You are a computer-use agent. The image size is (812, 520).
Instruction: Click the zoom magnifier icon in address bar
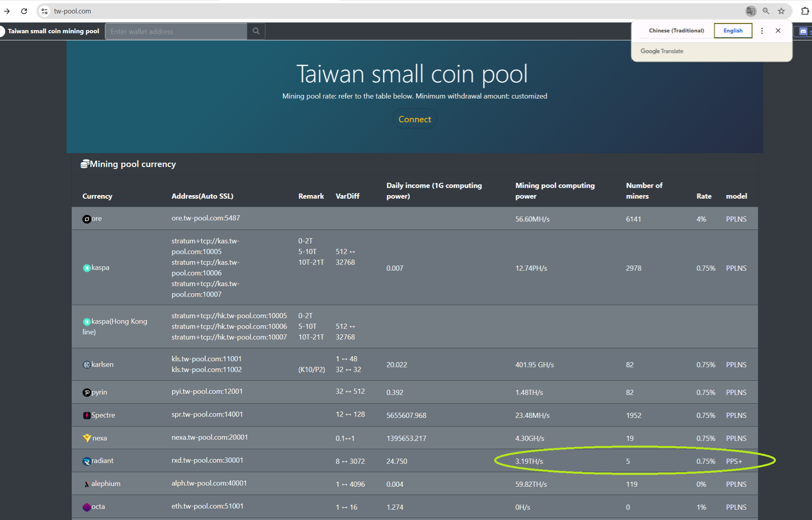point(766,11)
